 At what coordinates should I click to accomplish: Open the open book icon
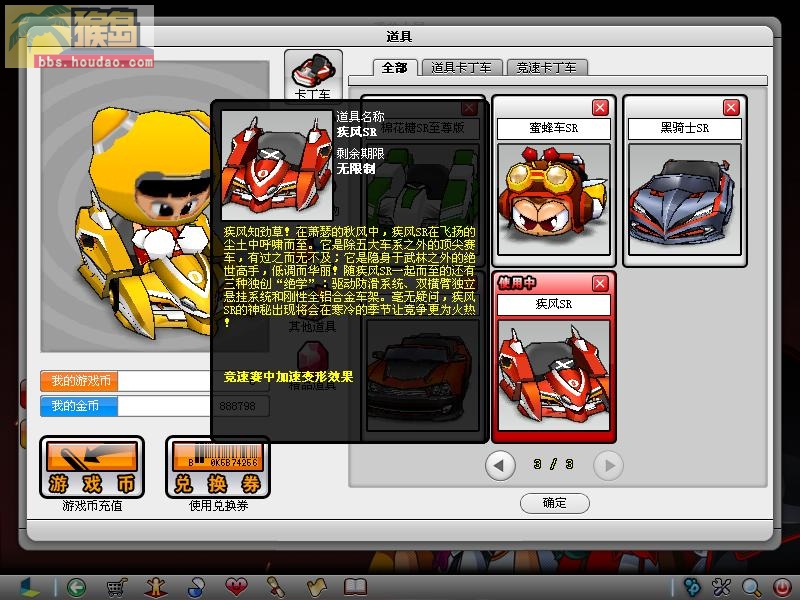[x=356, y=587]
